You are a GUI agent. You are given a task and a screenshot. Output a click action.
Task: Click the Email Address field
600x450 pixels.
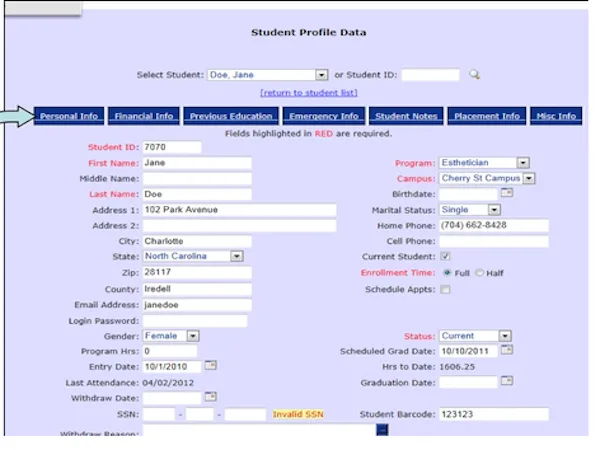point(197,305)
